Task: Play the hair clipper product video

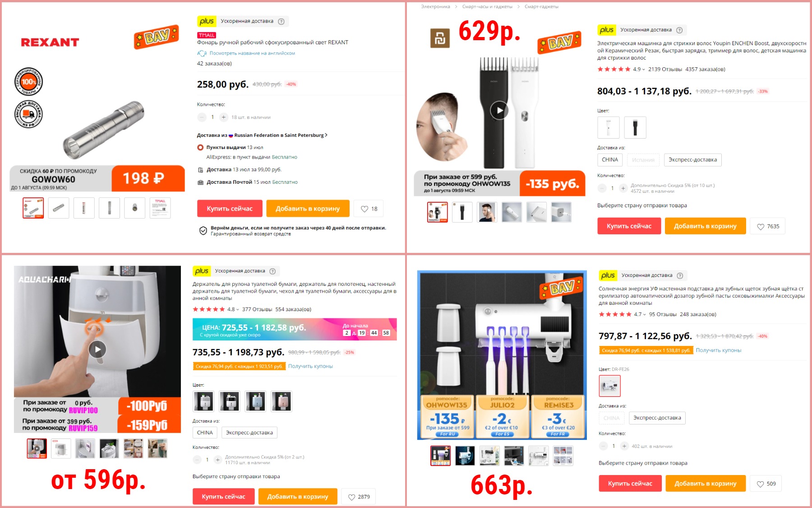Action: click(499, 111)
